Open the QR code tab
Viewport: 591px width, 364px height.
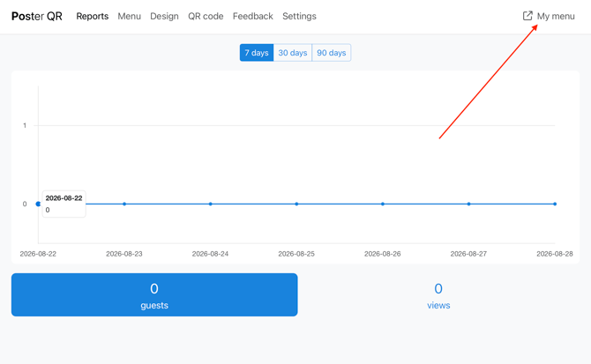tap(206, 16)
